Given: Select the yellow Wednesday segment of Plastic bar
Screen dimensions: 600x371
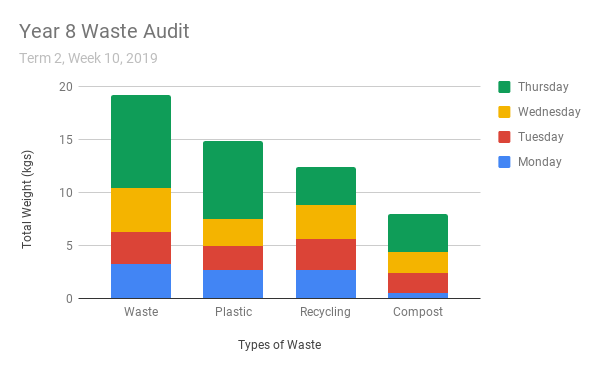Looking at the screenshot, I should [x=233, y=233].
